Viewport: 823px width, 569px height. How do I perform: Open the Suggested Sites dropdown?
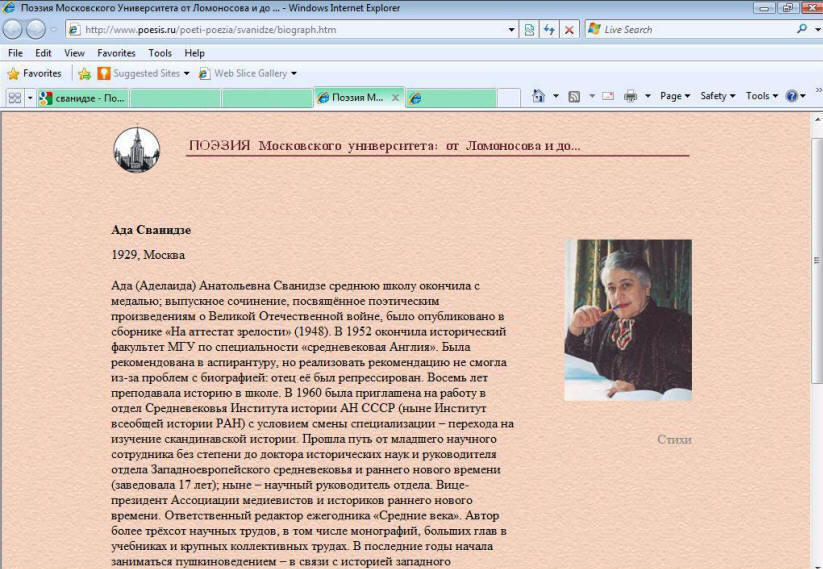tap(143, 73)
